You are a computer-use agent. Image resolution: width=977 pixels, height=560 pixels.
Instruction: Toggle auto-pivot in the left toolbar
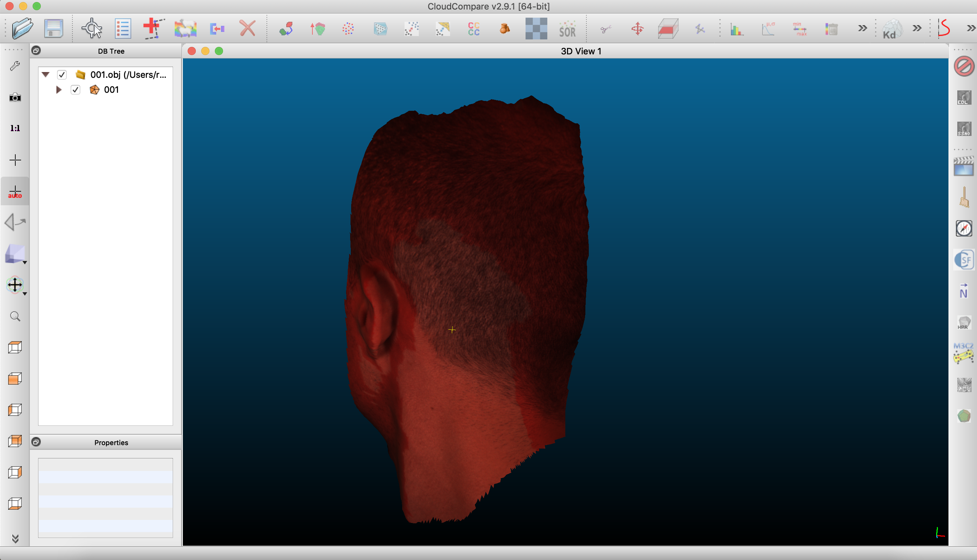pyautogui.click(x=15, y=191)
